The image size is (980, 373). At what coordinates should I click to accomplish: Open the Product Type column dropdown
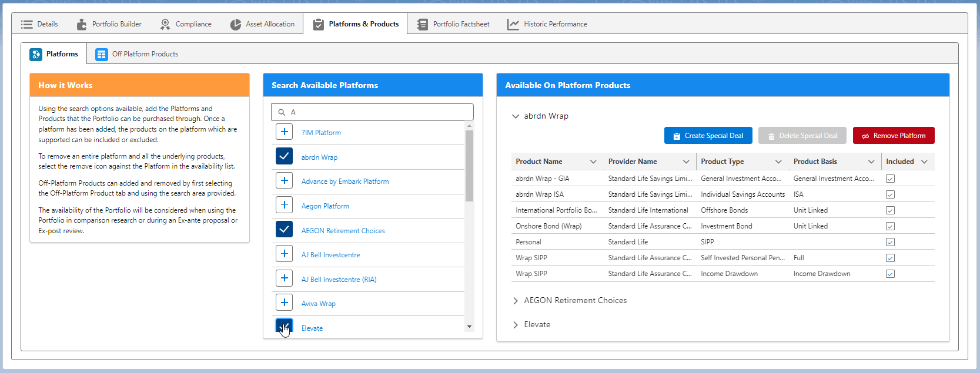778,162
